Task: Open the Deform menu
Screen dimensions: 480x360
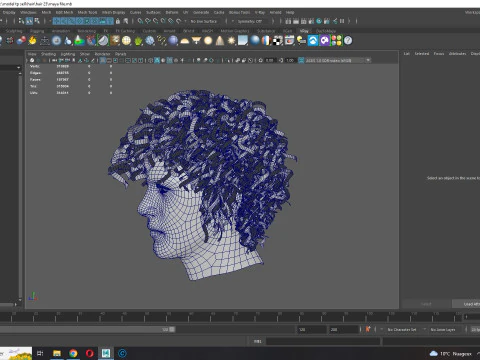Action: pyautogui.click(x=172, y=12)
